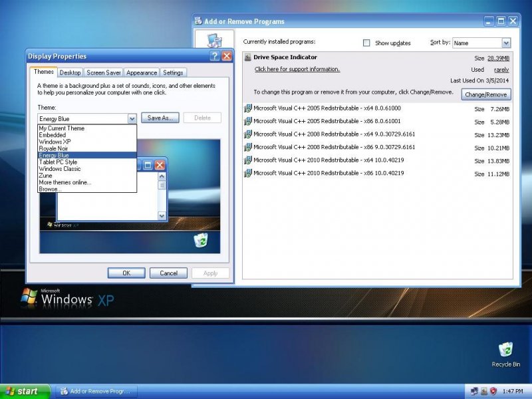Click icon of Visual C++ 2010 x64 10.0.40219
The width and height of the screenshot is (532, 399).
[248, 160]
